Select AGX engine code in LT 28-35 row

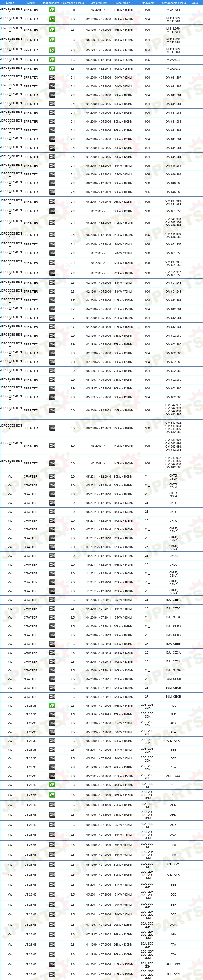pyautogui.click(x=173, y=723)
